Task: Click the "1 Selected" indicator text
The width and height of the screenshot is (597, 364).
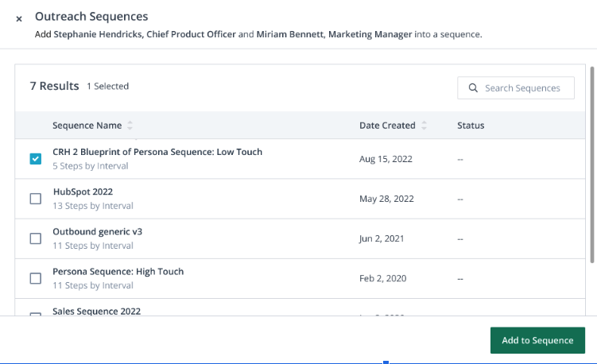Action: click(107, 86)
